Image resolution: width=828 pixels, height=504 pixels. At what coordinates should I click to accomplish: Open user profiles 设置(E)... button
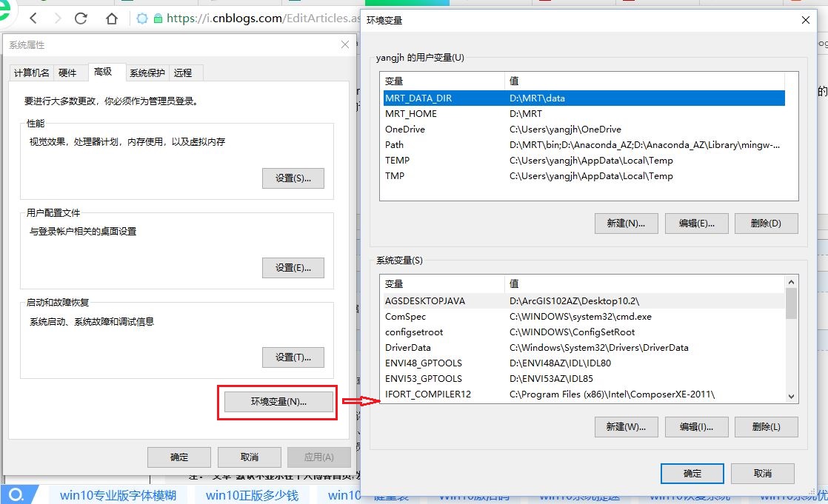tap(293, 268)
